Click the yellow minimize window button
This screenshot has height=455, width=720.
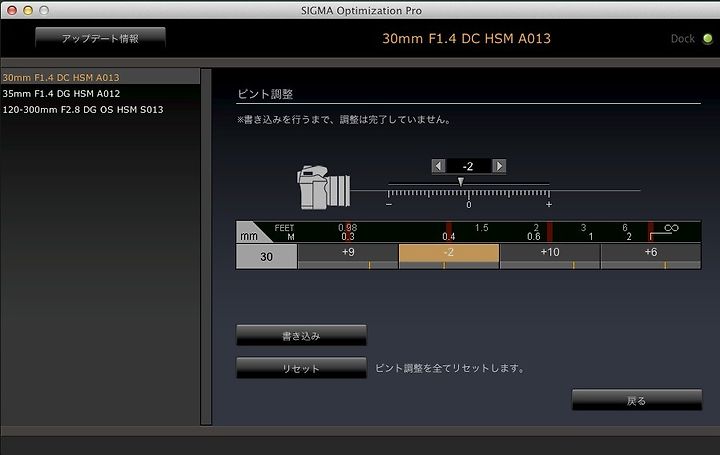[x=28, y=10]
